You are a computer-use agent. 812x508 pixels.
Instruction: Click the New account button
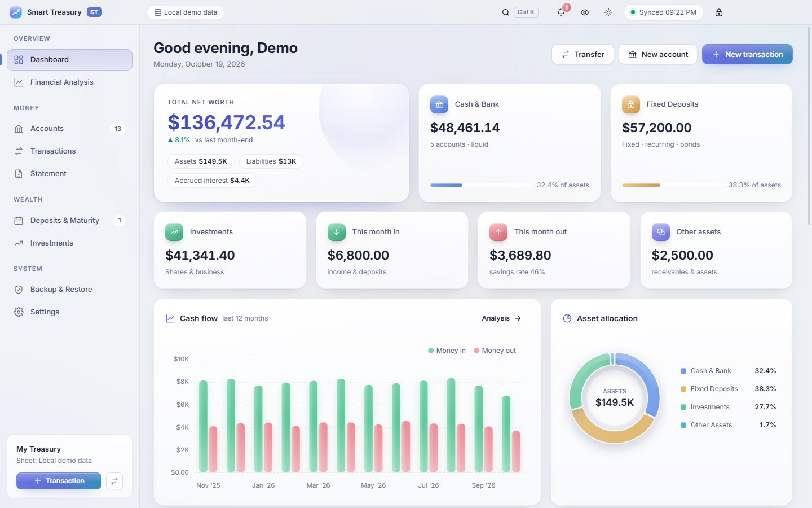tap(657, 54)
